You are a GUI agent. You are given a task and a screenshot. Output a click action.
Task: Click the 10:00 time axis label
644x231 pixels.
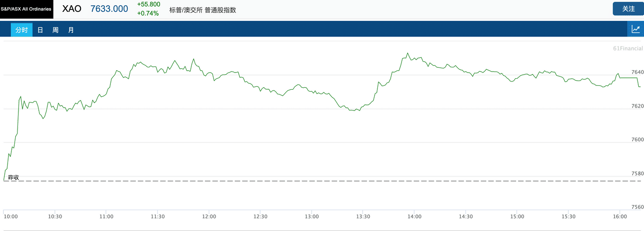click(11, 216)
